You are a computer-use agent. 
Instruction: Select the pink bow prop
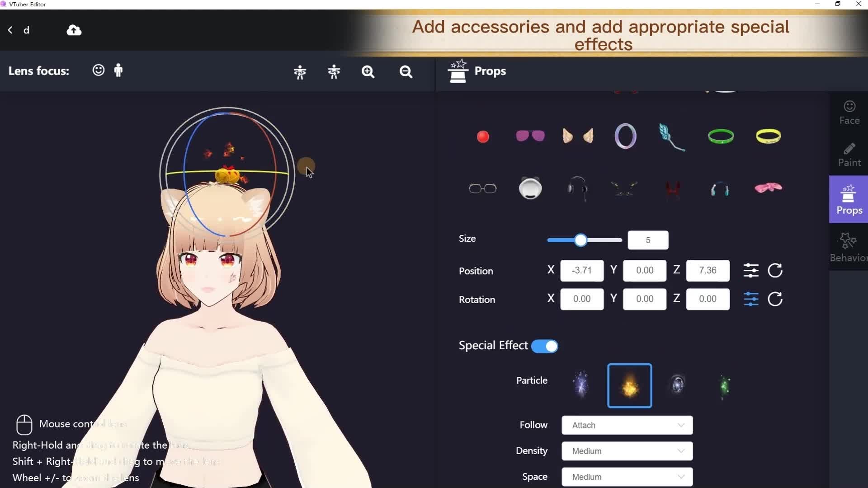[x=768, y=188]
